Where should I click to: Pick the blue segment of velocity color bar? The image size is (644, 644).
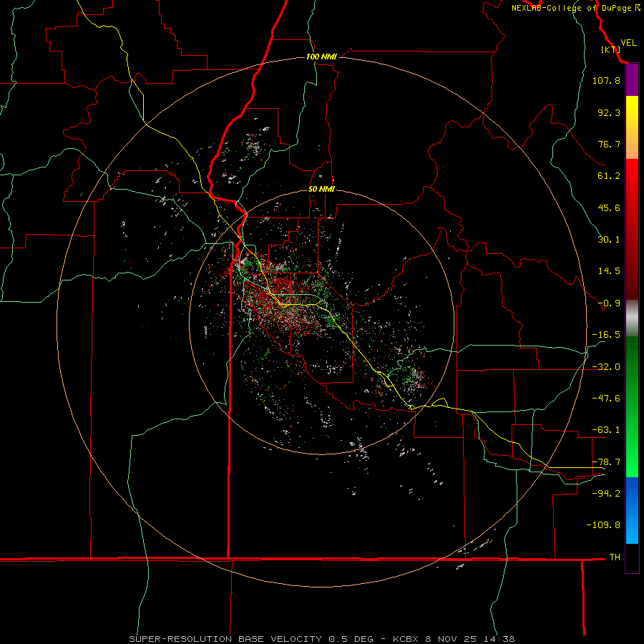(632, 510)
